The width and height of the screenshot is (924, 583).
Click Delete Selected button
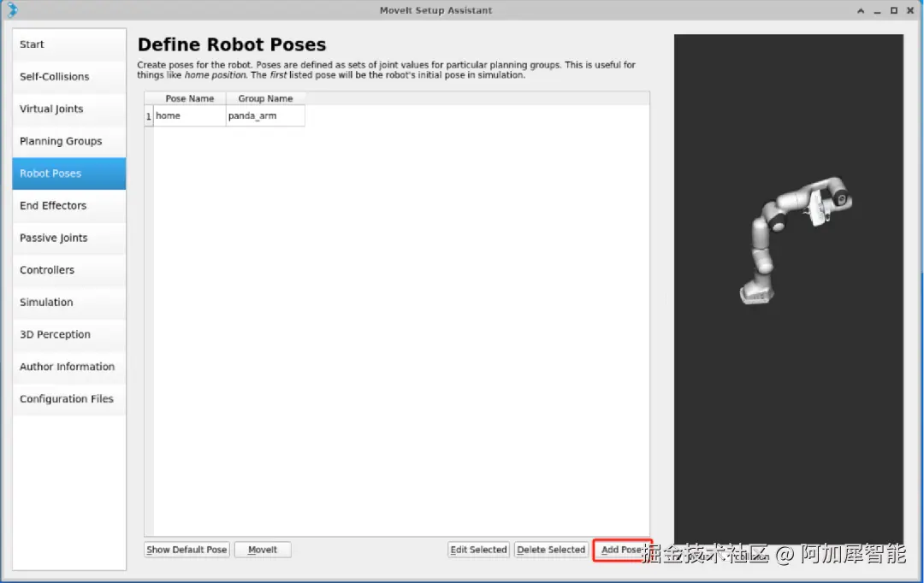(551, 550)
